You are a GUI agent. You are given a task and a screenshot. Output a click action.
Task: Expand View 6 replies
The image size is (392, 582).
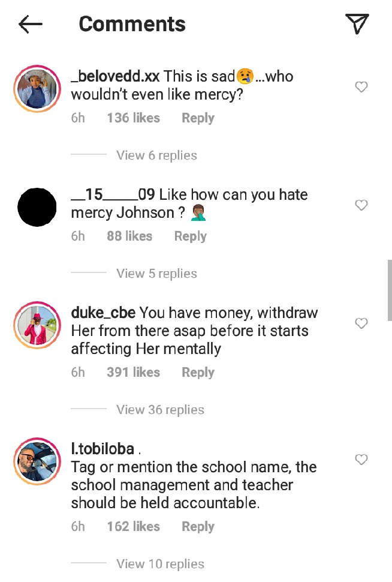tap(156, 155)
